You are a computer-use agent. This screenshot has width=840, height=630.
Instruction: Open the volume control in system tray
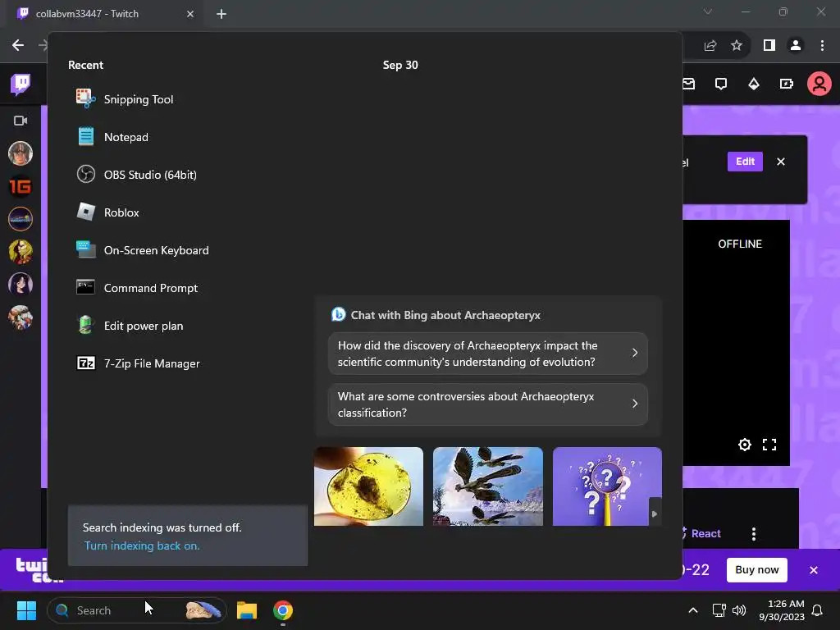point(739,610)
